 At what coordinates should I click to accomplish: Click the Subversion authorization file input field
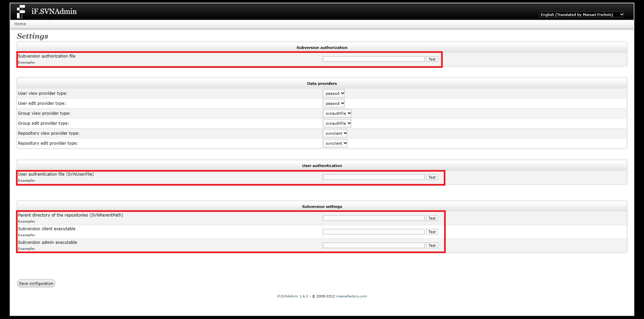[x=374, y=59]
